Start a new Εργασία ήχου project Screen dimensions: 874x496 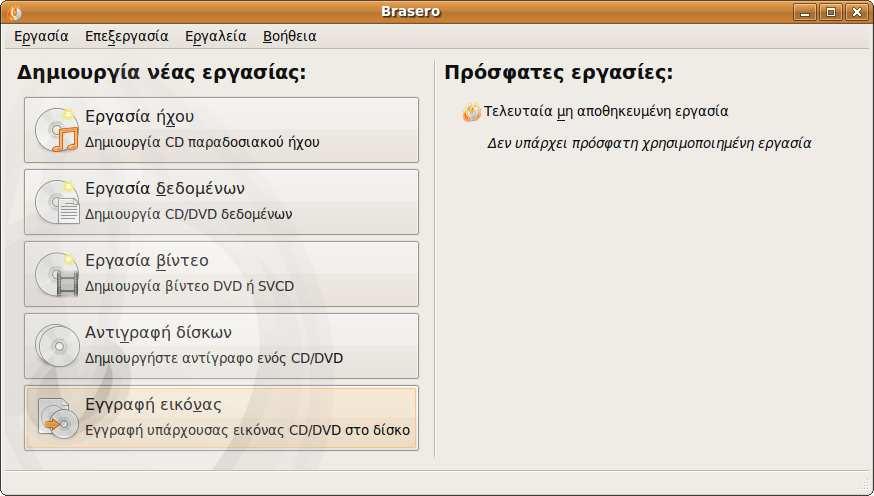pos(221,130)
